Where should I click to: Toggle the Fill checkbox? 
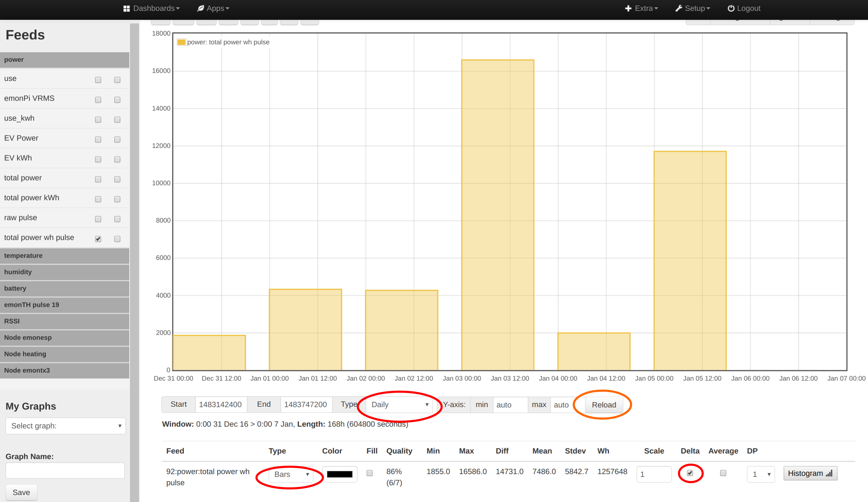click(370, 473)
